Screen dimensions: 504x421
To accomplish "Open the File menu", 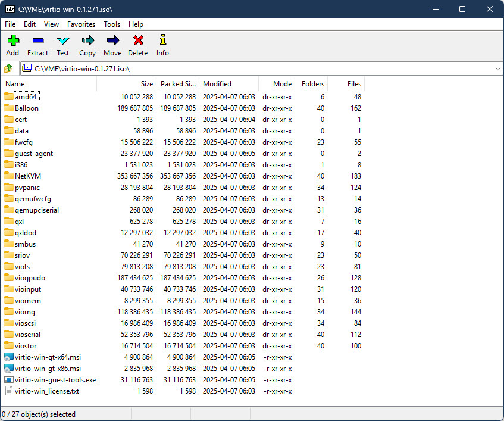I will coord(10,24).
